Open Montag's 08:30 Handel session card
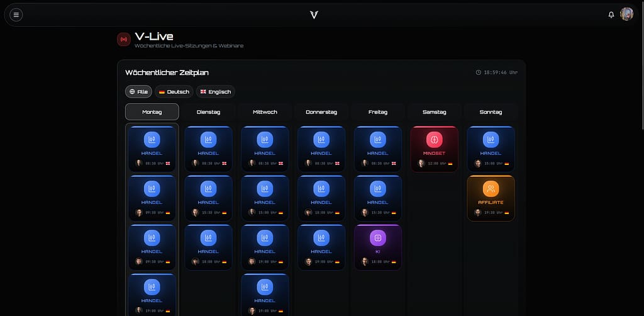 coord(152,149)
